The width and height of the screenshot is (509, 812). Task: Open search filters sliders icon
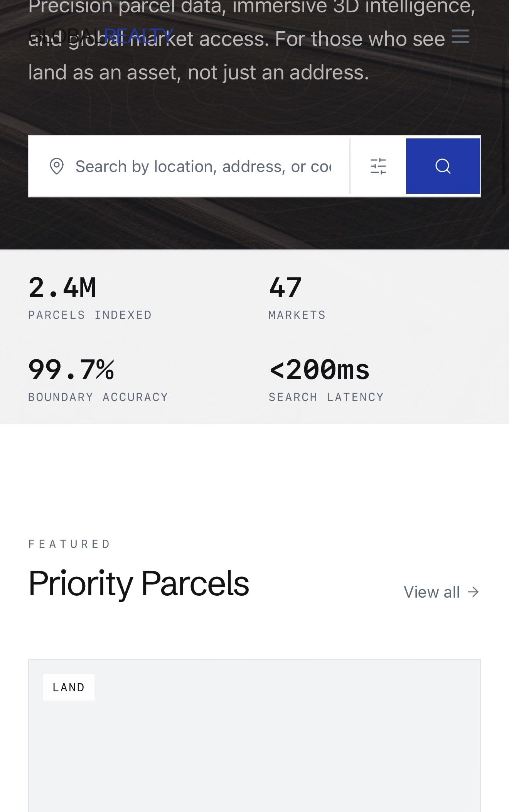click(378, 166)
